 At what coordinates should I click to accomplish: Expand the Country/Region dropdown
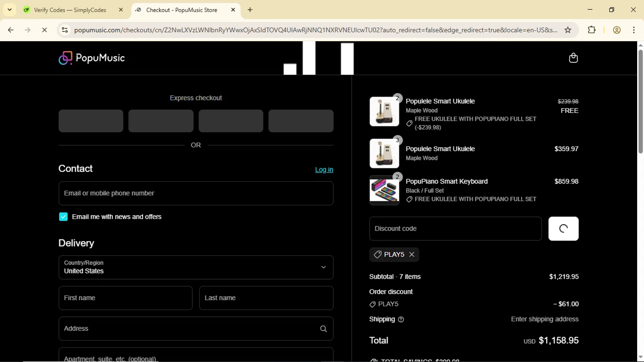(x=196, y=268)
